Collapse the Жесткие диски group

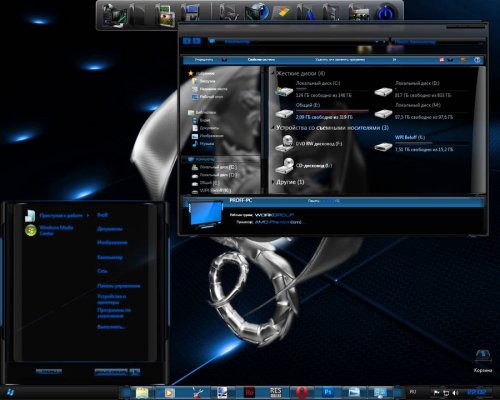(x=274, y=73)
